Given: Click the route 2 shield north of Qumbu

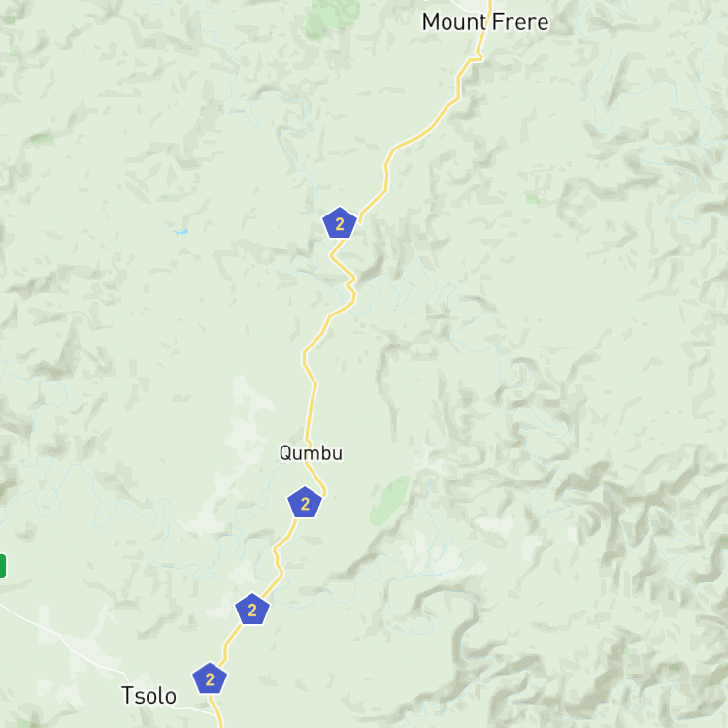Looking at the screenshot, I should point(340,223).
